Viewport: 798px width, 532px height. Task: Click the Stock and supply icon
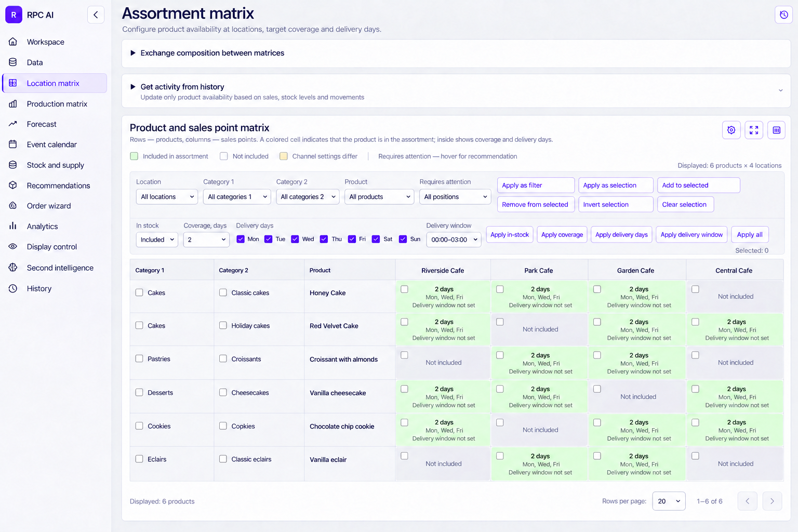pyautogui.click(x=13, y=165)
